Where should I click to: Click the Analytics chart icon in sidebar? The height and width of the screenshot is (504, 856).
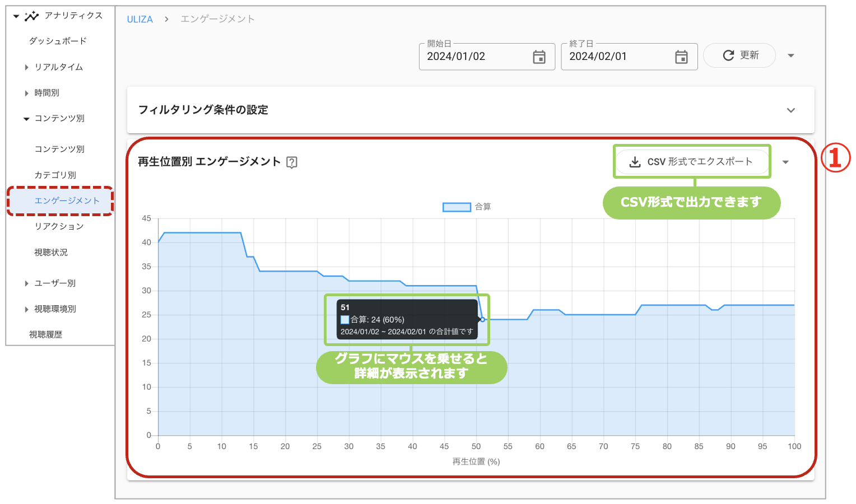coord(31,16)
